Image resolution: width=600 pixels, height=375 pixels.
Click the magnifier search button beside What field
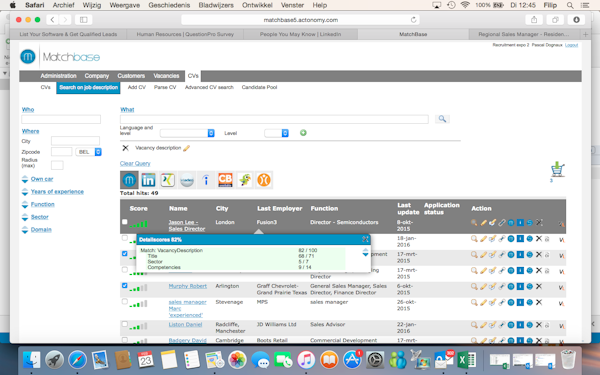tap(442, 119)
